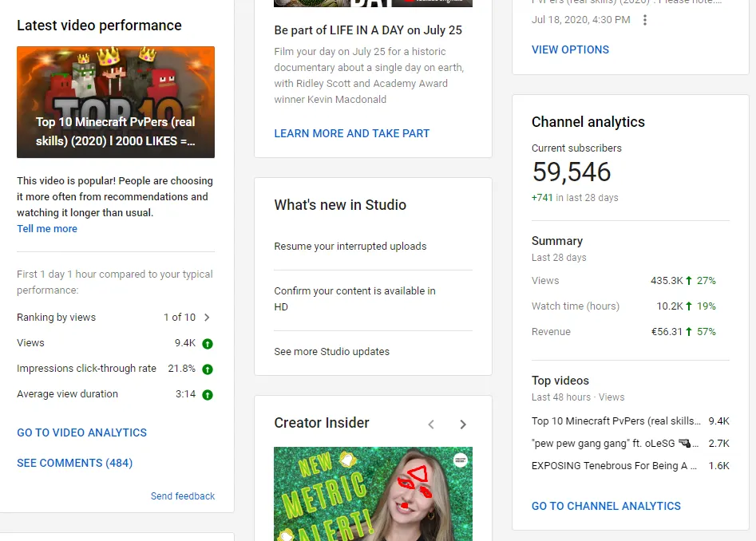Open the Top 10 Minecraft PvPers video thumbnail
Image resolution: width=756 pixels, height=541 pixels.
coord(116,102)
